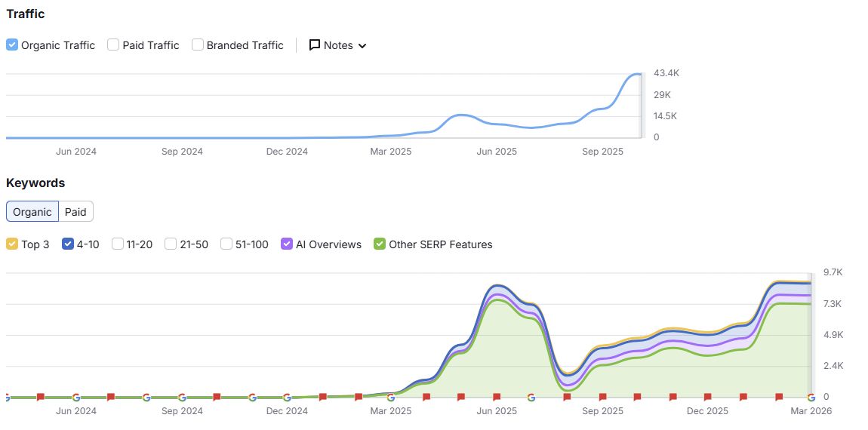This screenshot has height=430, width=868.
Task: Open the red note flag above Keywords Sep 2025 label
Action: pos(602,397)
